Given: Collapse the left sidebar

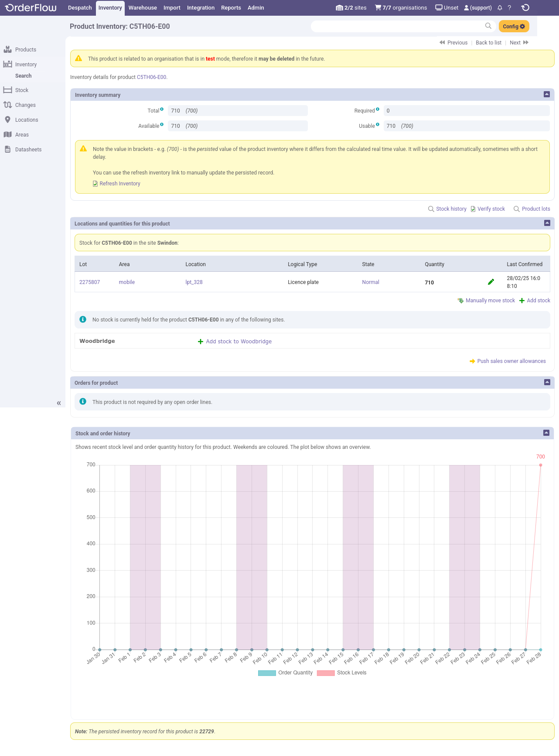Looking at the screenshot, I should click(58, 403).
